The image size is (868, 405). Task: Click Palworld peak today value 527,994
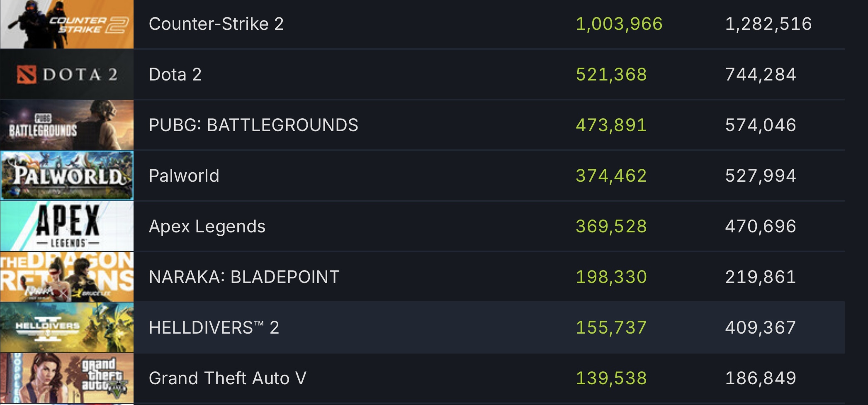point(761,176)
